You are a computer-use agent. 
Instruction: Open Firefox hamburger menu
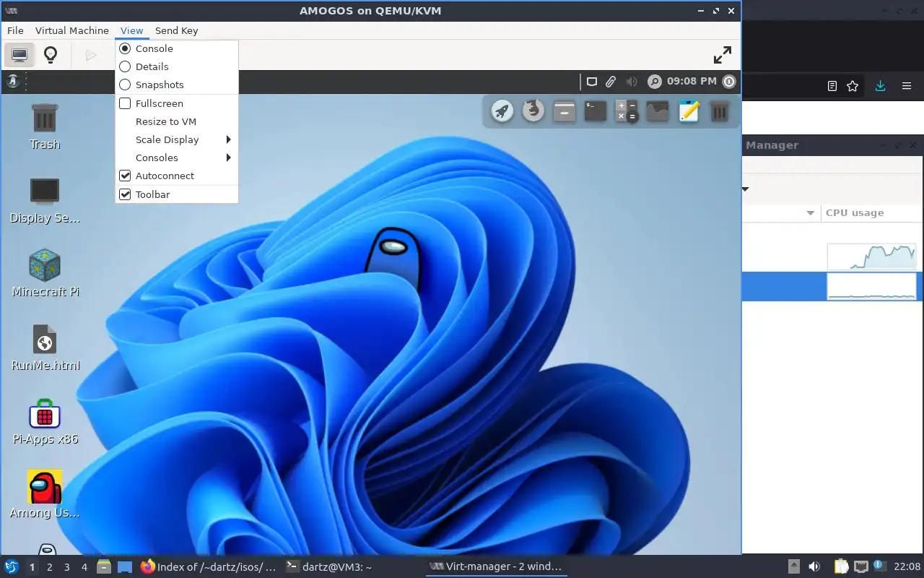pos(907,86)
